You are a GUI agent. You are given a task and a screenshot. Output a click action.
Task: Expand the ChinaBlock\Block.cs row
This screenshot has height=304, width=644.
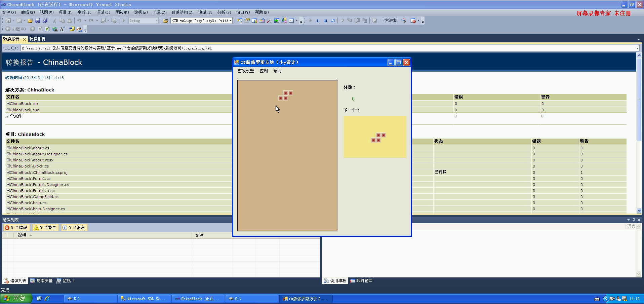tap(8, 166)
